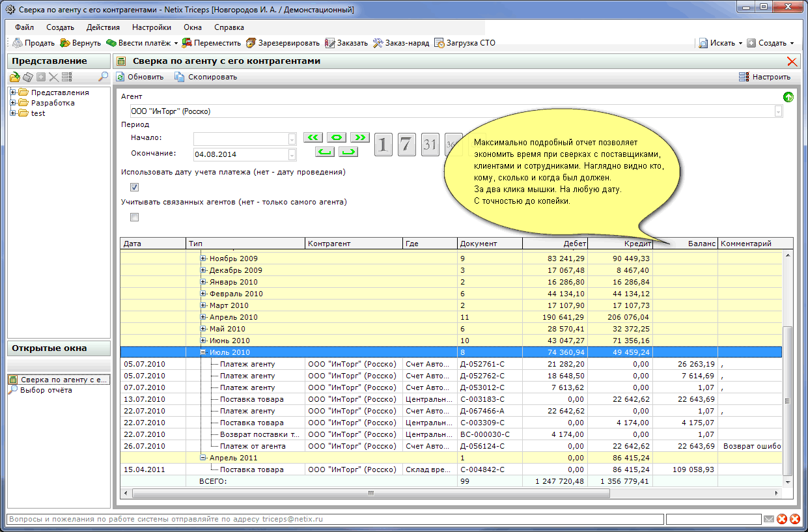808x532 pixels.
Task: Click the Продать toolbar icon
Action: 18,43
